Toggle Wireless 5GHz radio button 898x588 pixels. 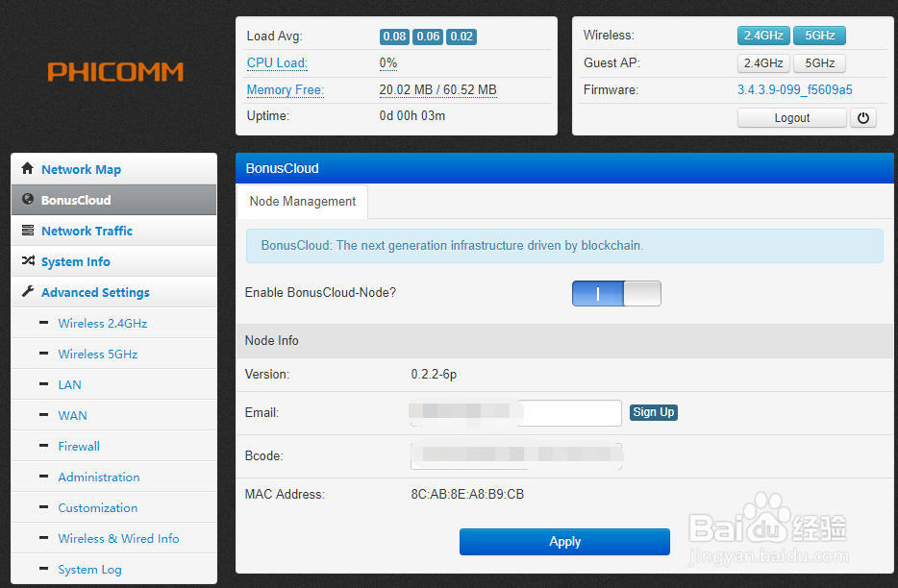[x=819, y=36]
